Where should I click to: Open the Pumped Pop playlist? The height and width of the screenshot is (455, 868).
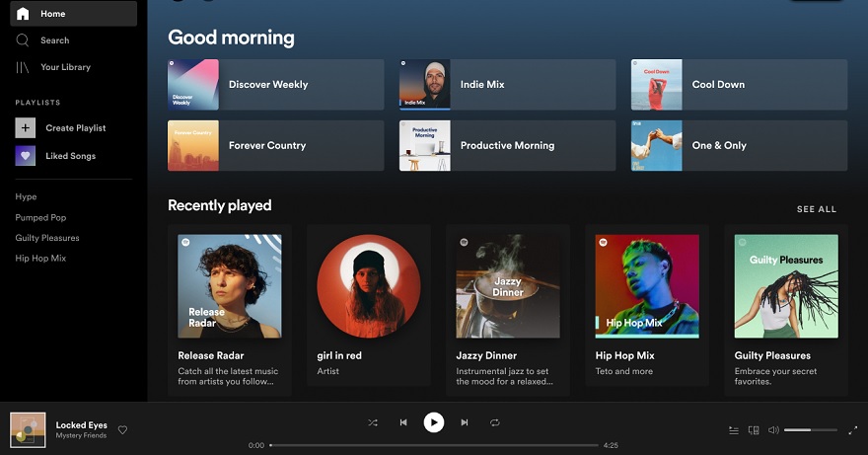click(x=40, y=217)
